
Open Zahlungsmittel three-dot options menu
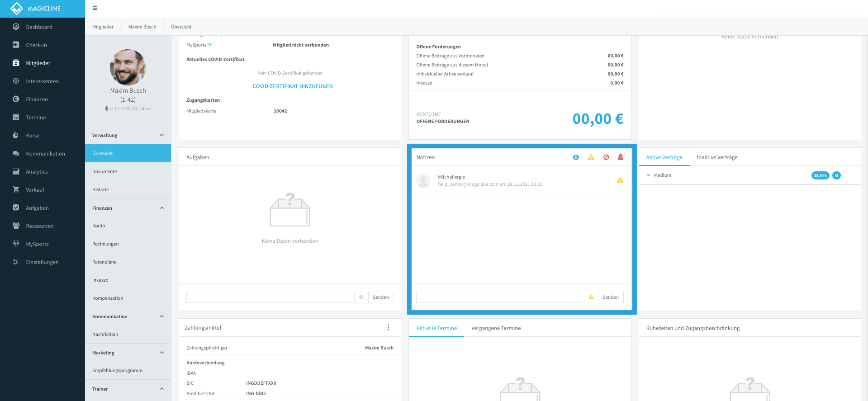(388, 327)
